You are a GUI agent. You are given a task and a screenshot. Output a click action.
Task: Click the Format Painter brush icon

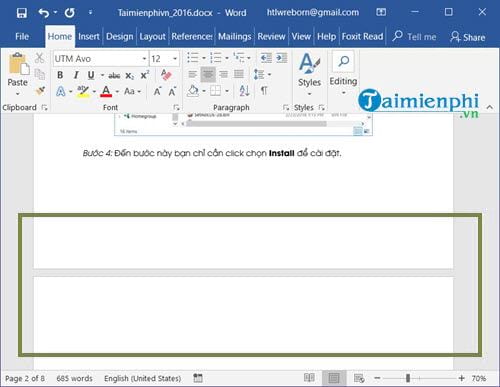coord(40,91)
